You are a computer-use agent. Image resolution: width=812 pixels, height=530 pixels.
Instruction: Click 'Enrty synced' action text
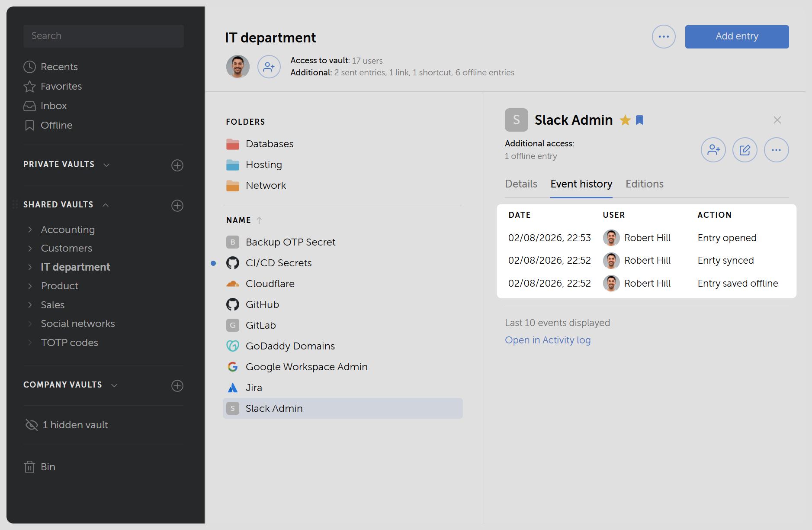pyautogui.click(x=726, y=260)
